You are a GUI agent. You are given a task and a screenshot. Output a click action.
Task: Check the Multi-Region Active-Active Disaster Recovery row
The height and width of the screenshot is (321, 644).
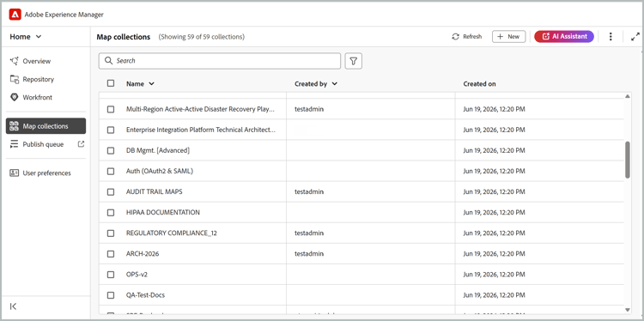coord(111,109)
